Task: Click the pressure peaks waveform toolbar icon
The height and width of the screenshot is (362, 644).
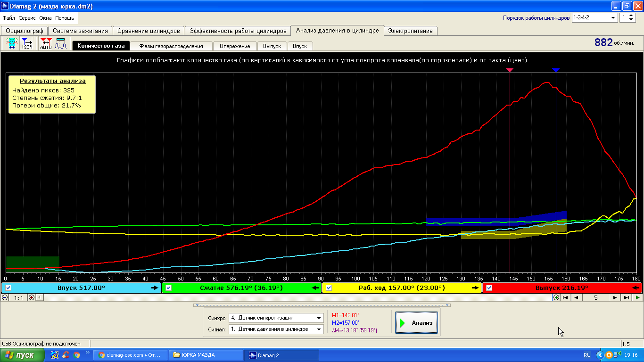Action: coord(60,44)
